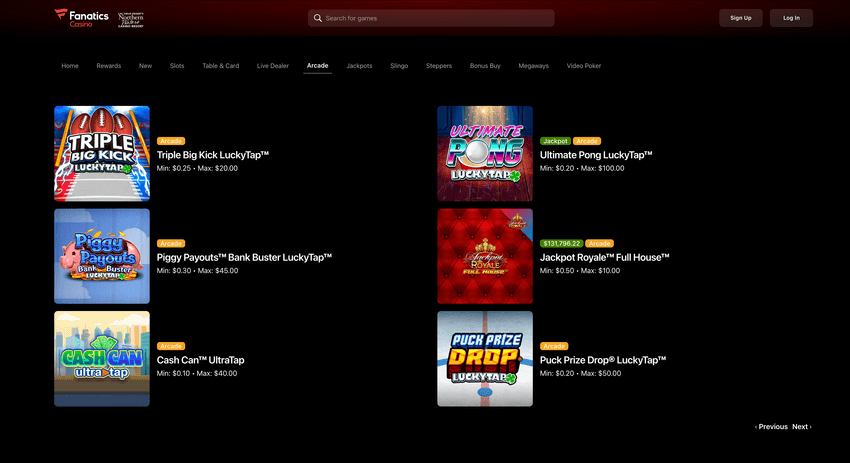
Task: Open Jackpot Royale Full House thumbnail
Action: click(485, 256)
